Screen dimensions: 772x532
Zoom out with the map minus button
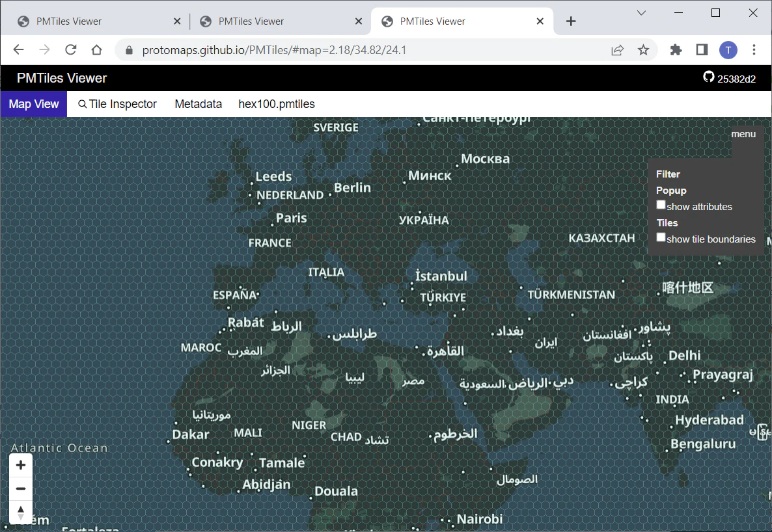tap(21, 488)
